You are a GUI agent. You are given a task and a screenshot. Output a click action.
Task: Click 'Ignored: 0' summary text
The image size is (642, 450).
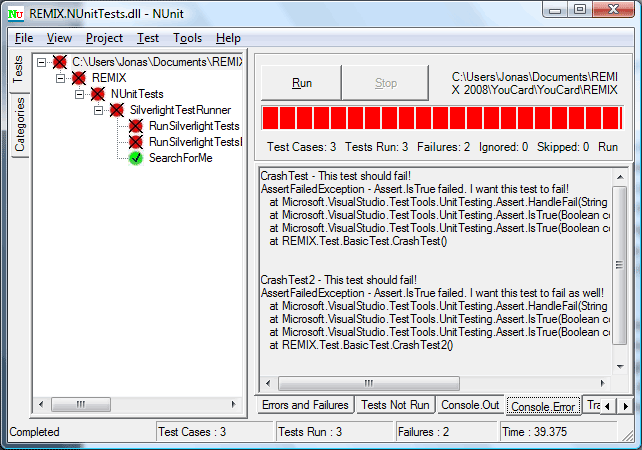tap(503, 147)
